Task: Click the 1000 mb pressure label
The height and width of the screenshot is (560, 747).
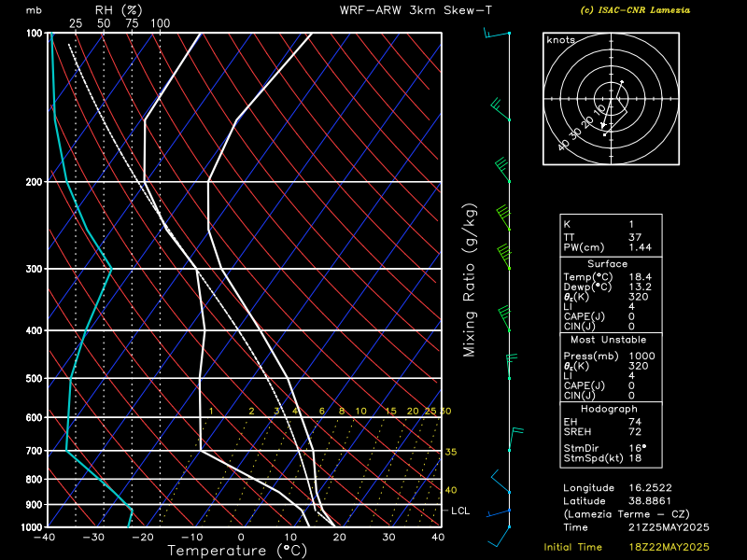Action: click(x=32, y=527)
